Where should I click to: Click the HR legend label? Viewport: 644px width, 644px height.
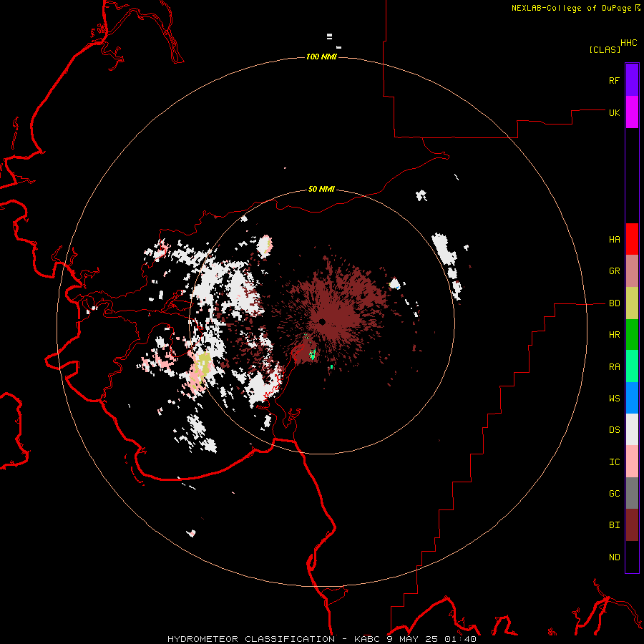(x=614, y=335)
